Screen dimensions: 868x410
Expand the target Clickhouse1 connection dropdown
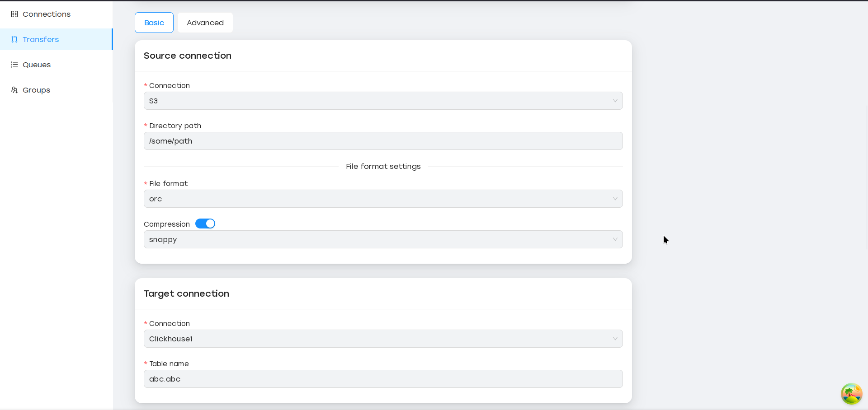tap(382, 339)
